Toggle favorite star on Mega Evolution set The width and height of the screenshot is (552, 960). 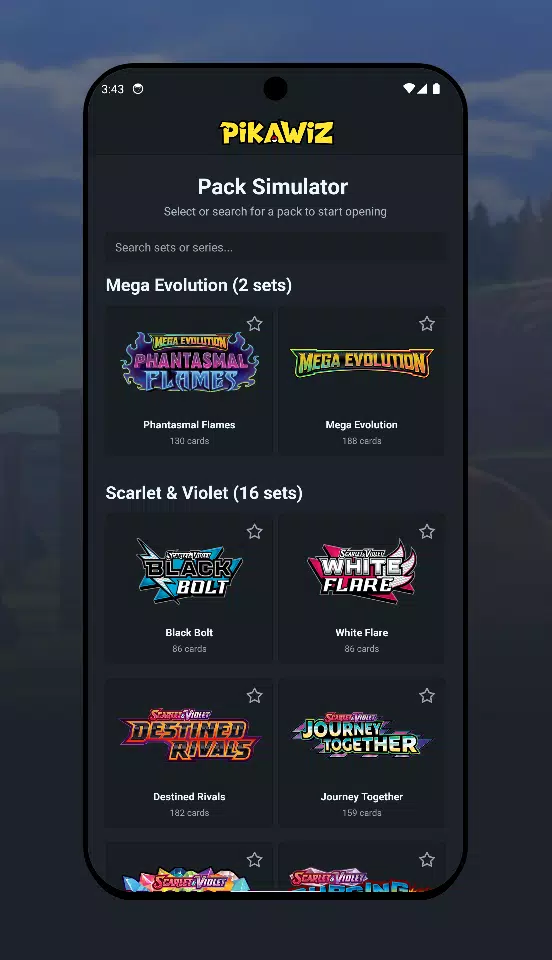tap(427, 323)
